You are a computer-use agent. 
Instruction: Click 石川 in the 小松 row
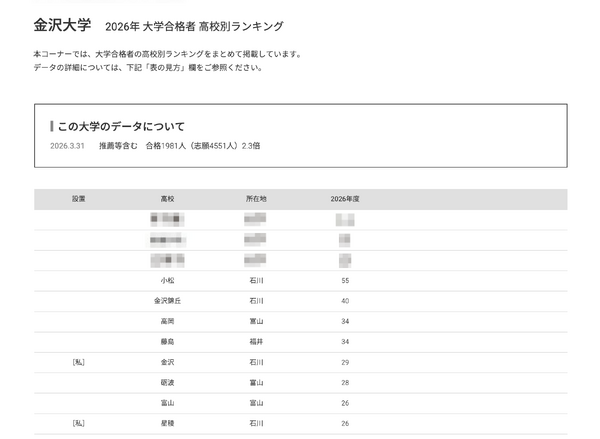(x=256, y=281)
